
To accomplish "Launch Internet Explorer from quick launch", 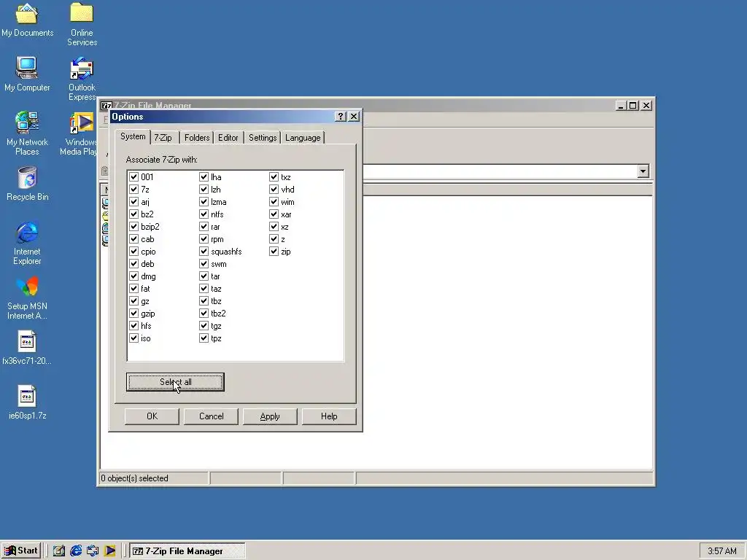I will click(x=76, y=551).
